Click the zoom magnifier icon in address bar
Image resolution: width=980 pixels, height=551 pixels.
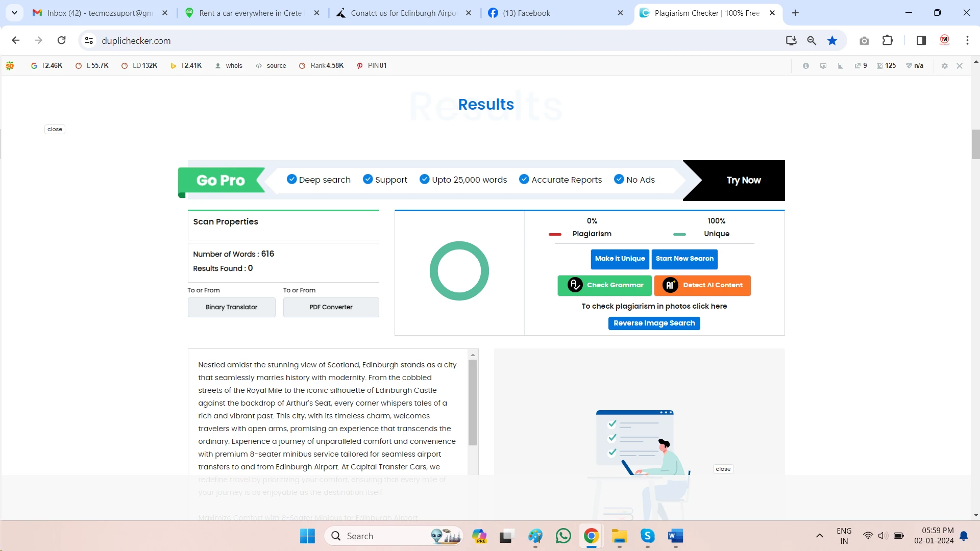coord(812,40)
